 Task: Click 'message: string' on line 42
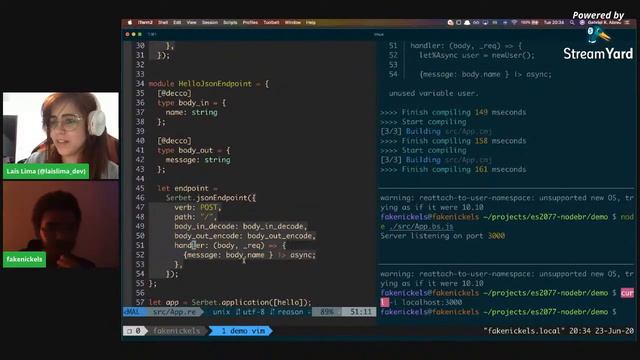[198, 160]
